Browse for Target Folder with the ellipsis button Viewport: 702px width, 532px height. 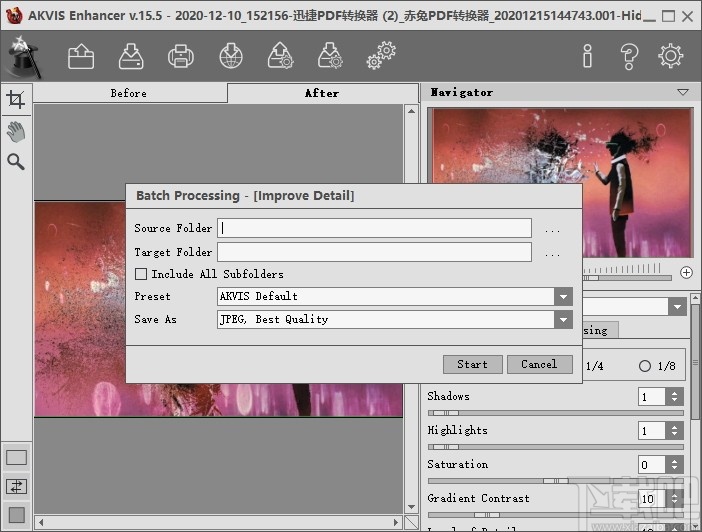click(x=552, y=253)
